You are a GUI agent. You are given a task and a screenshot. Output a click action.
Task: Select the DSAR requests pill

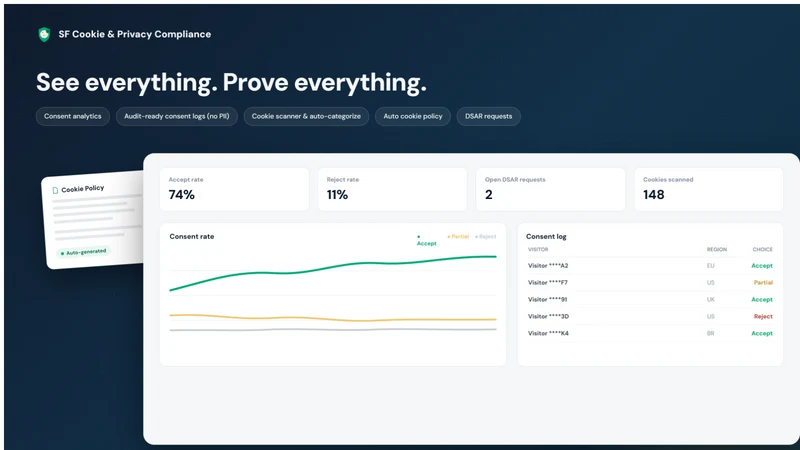coord(488,116)
